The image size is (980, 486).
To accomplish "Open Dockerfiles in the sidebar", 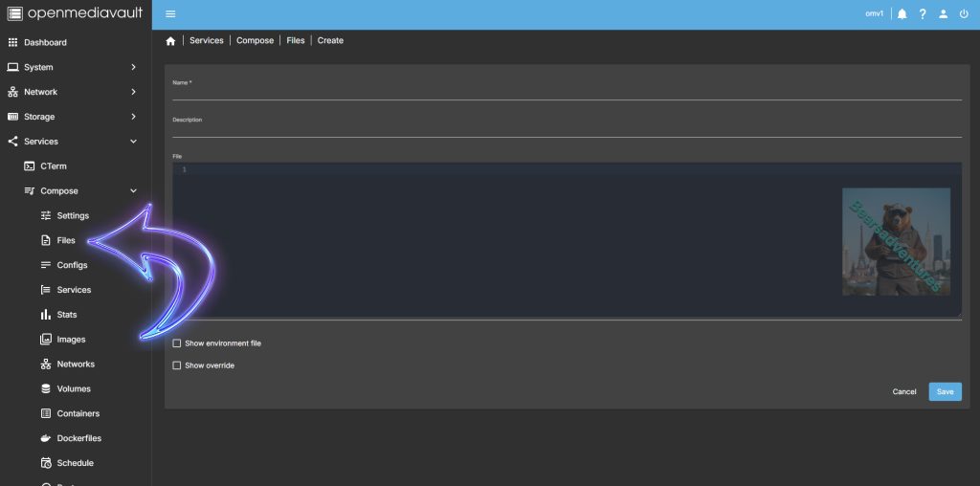I will pyautogui.click(x=78, y=438).
